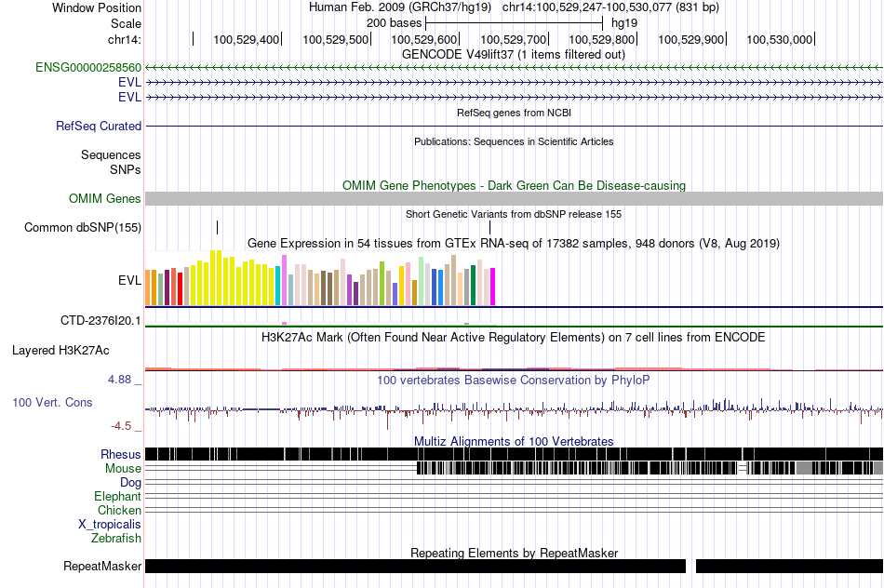This screenshot has width=884, height=588.
Task: Click the SNPs track label
Action: tap(126, 169)
